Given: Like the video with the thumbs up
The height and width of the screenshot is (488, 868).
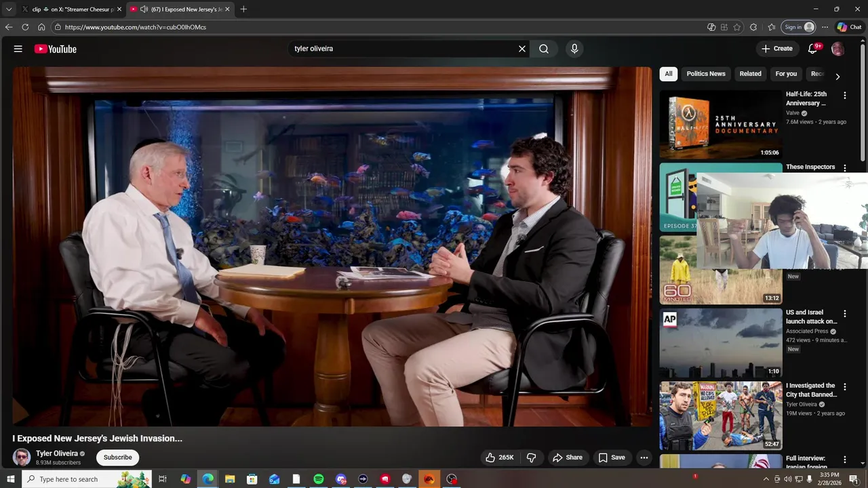Looking at the screenshot, I should click(x=500, y=457).
